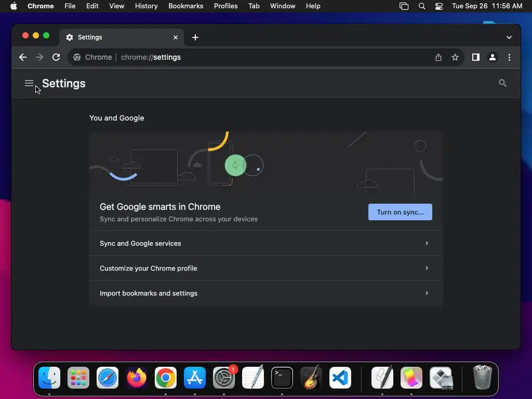
Task: Open the side panel icon
Action: (476, 57)
